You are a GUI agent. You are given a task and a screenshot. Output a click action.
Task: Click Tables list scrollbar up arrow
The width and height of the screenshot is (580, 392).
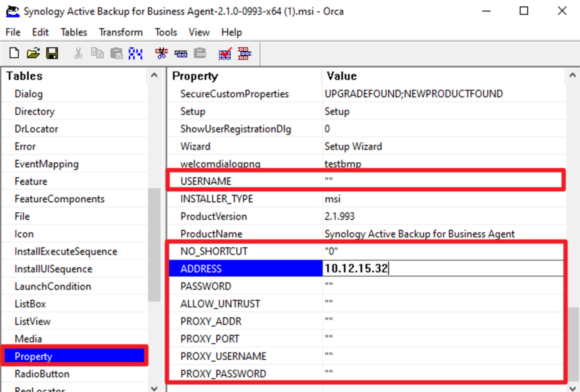click(154, 75)
